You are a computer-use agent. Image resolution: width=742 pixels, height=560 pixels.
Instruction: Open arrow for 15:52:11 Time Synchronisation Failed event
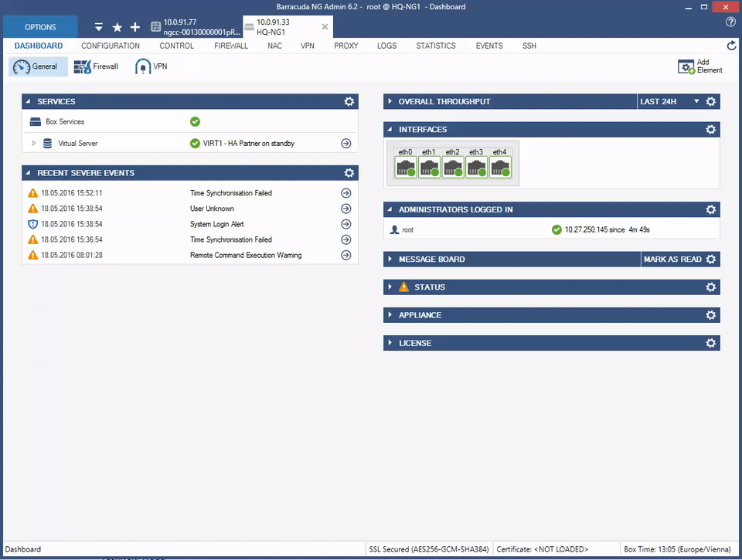coord(346,193)
